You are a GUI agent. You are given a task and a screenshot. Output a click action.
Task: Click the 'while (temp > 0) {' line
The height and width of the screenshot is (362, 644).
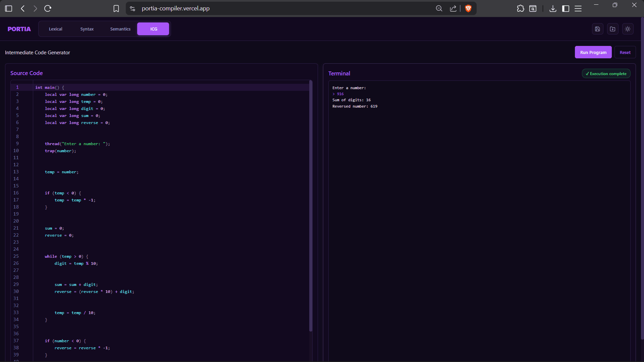click(66, 256)
